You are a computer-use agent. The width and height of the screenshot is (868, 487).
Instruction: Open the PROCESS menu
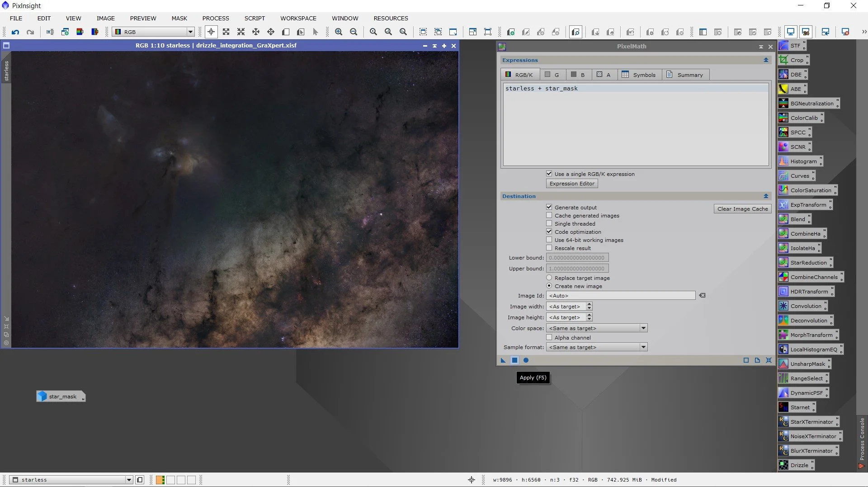point(216,19)
